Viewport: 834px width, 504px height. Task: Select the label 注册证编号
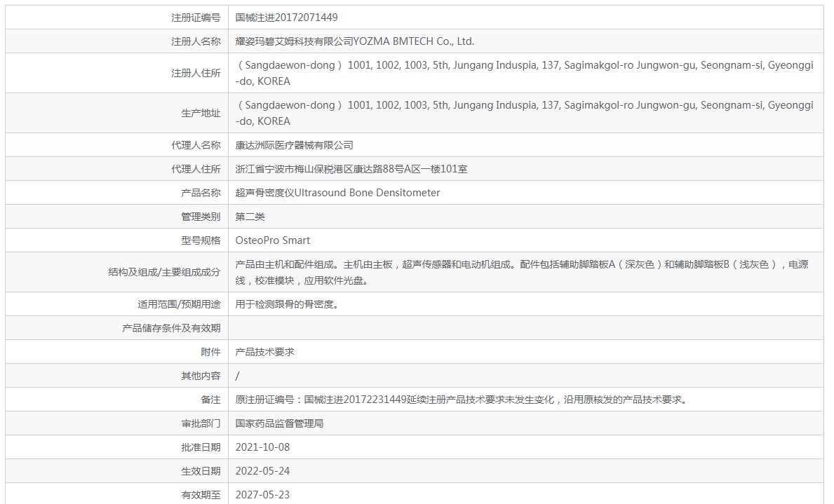(196, 18)
